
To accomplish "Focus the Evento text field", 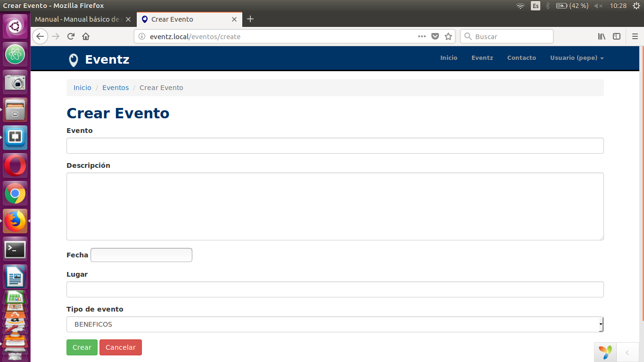I will tap(335, 146).
